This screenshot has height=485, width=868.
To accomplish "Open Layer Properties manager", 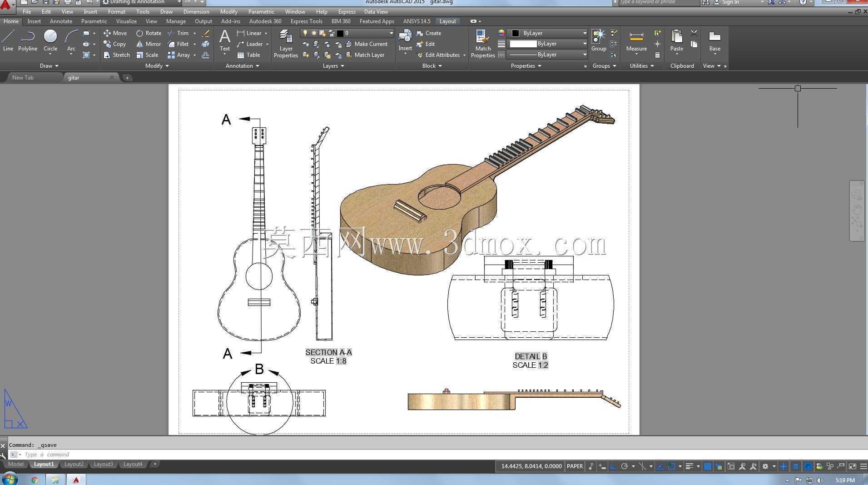I will tap(286, 44).
